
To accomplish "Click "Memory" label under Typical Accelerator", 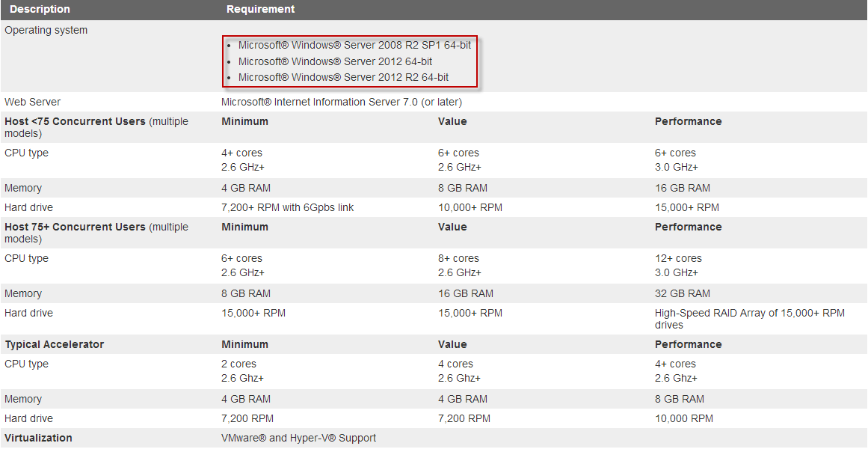I will [23, 399].
